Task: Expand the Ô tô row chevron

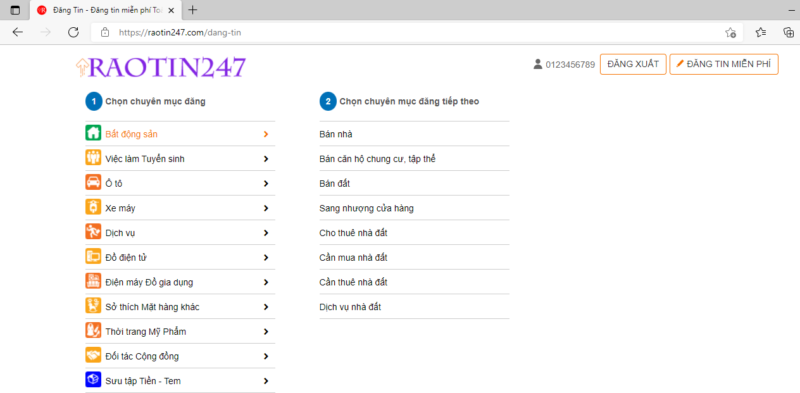Action: click(x=266, y=183)
